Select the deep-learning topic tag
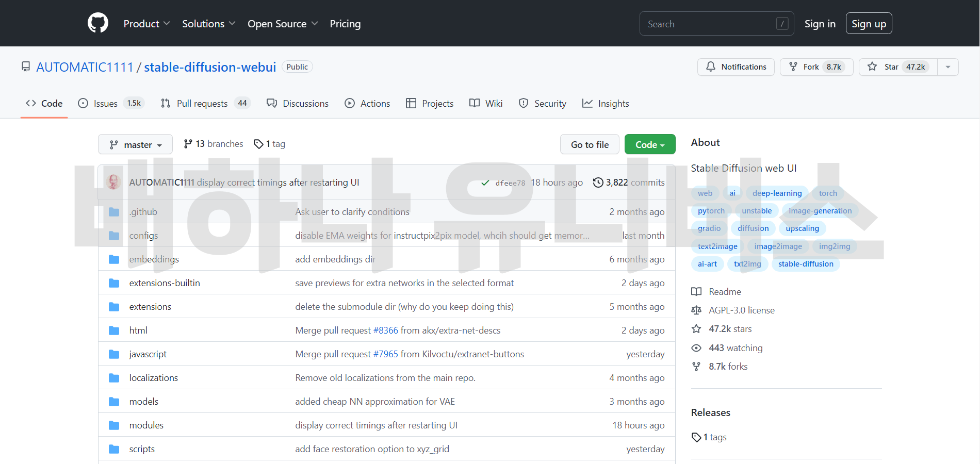980x464 pixels. (x=777, y=193)
